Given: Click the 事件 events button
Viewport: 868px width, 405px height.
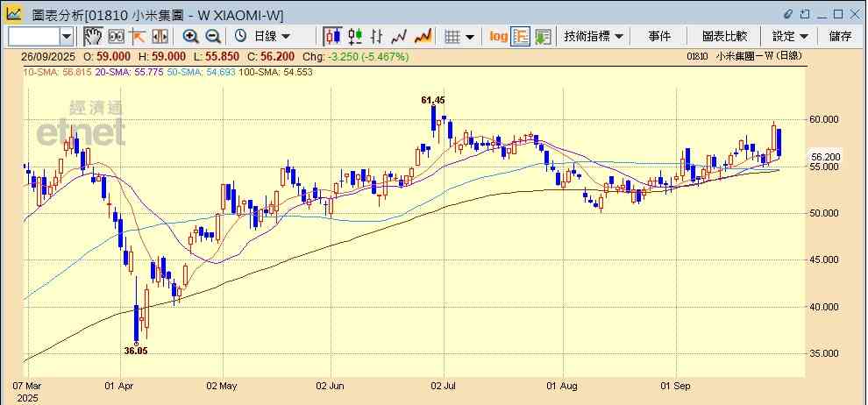Looking at the screenshot, I should click(659, 37).
